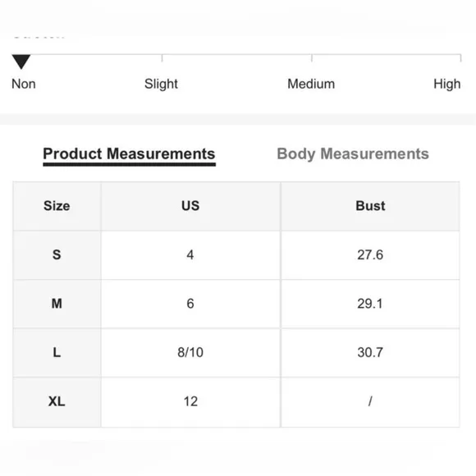Select the Medium label on stretch scale
This screenshot has width=476, height=476.
pos(311,84)
